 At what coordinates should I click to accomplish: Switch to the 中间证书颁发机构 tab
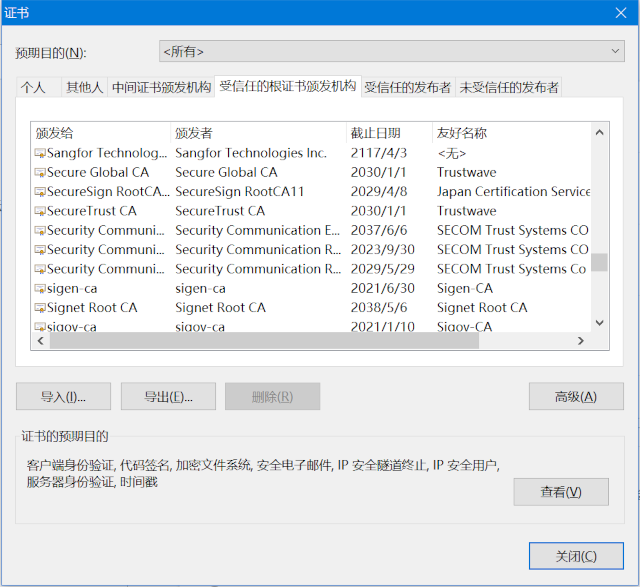(x=161, y=88)
